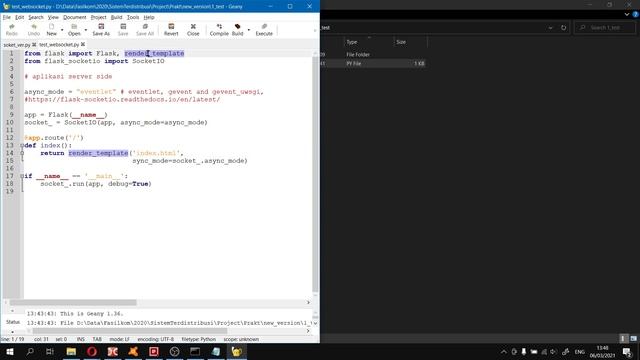The width and height of the screenshot is (640, 360).
Task: Close the soket_ver.py tab
Action: (x=34, y=44)
